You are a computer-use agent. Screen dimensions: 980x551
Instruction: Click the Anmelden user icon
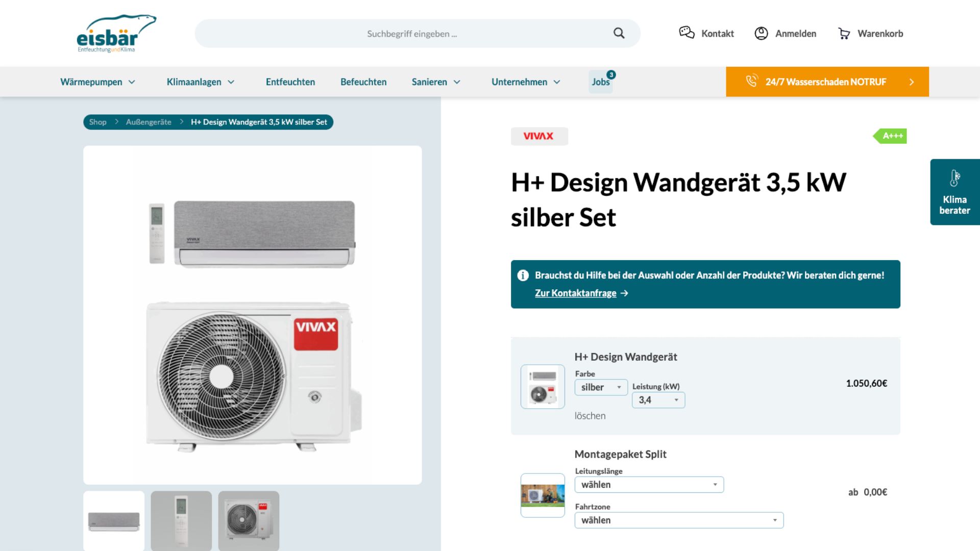click(761, 33)
